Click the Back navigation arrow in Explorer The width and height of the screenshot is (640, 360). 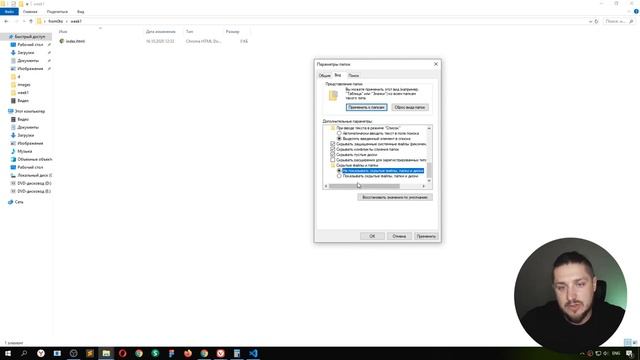6,21
